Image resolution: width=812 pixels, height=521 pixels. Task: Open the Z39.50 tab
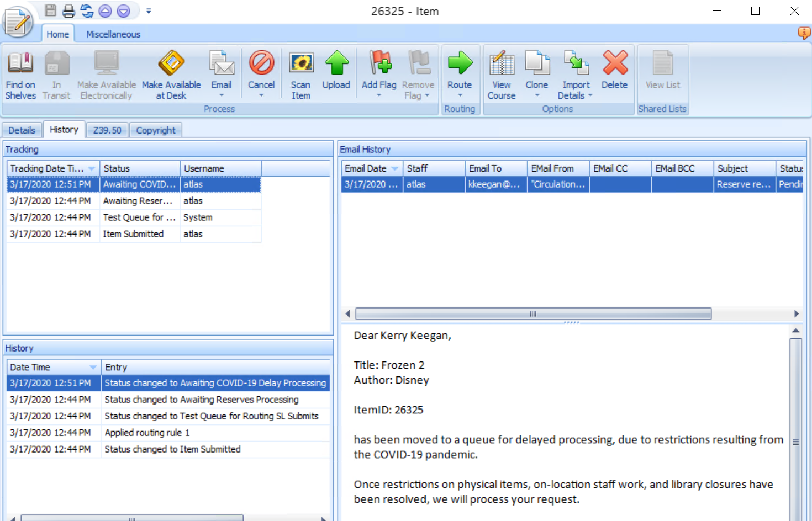[107, 130]
